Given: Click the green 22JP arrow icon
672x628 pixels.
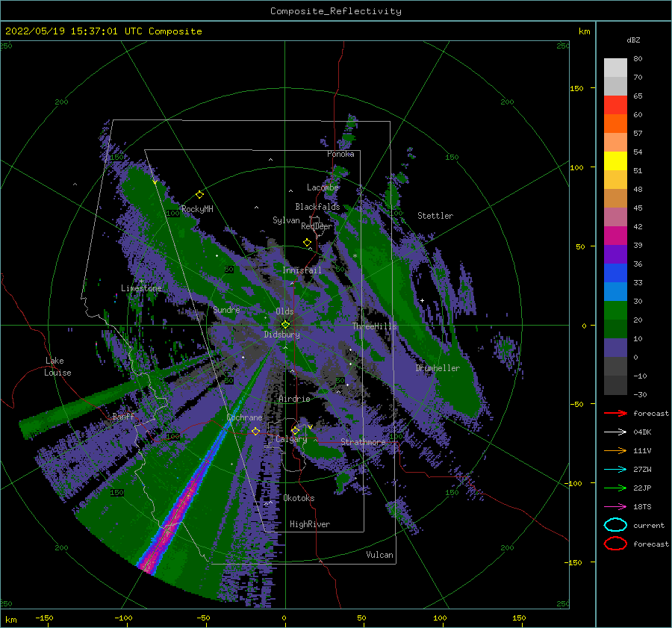Looking at the screenshot, I should point(615,488).
